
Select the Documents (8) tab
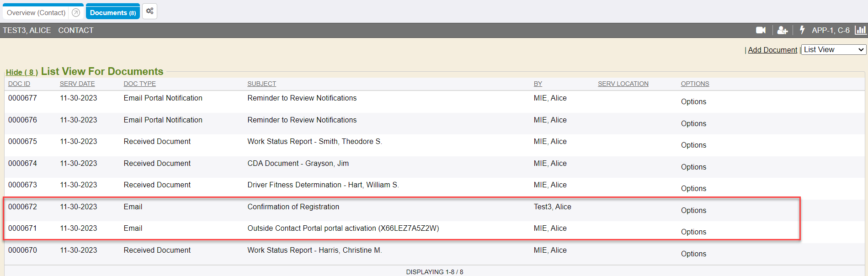tap(112, 13)
